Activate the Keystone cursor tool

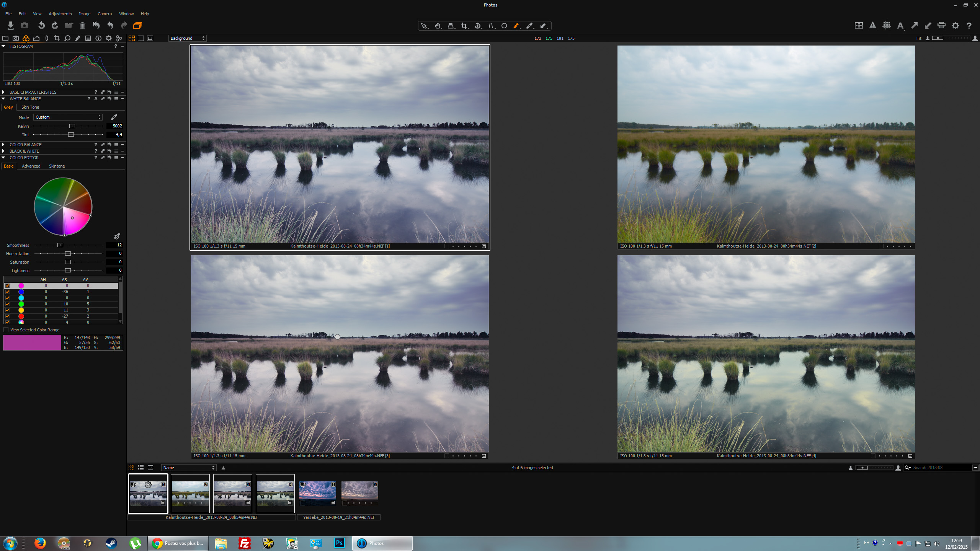[x=491, y=26]
